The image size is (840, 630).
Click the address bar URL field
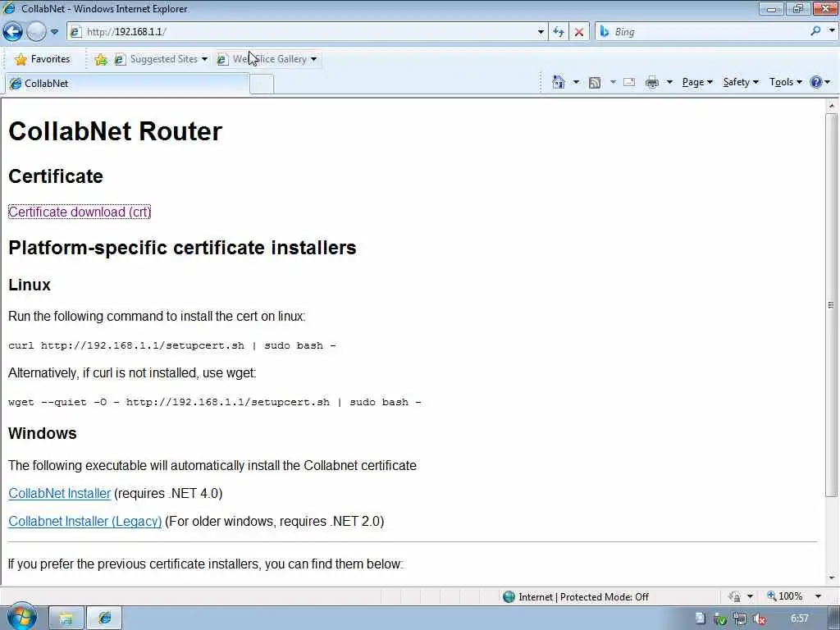coord(305,32)
